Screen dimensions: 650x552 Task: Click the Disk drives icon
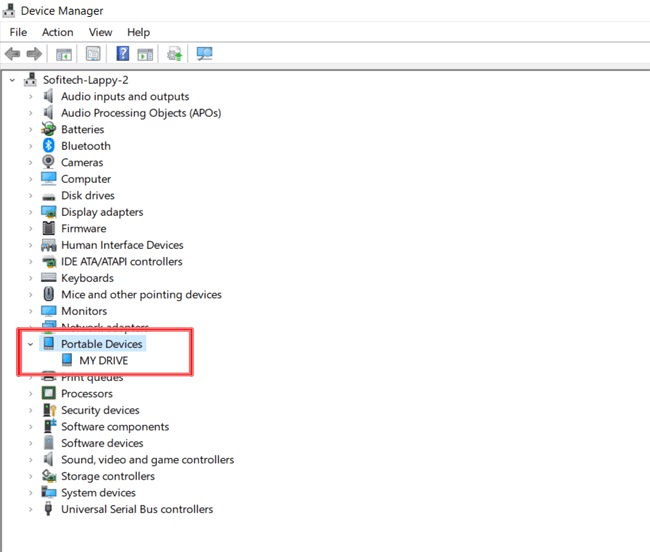point(49,196)
